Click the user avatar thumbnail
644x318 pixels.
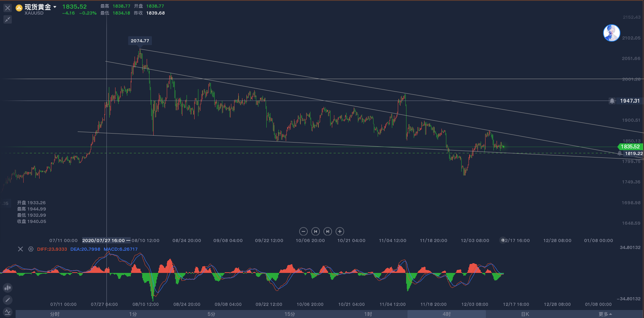(612, 33)
